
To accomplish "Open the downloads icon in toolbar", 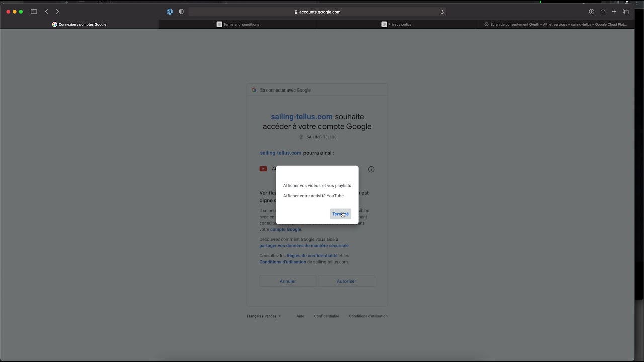I will click(592, 12).
